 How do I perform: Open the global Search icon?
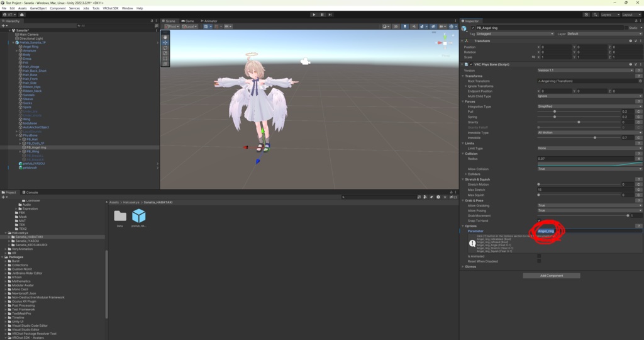(595, 14)
